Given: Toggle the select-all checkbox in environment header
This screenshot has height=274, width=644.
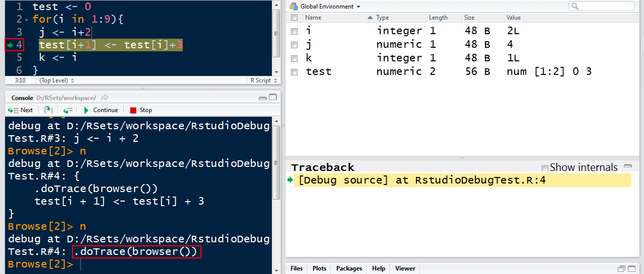Looking at the screenshot, I should [295, 18].
